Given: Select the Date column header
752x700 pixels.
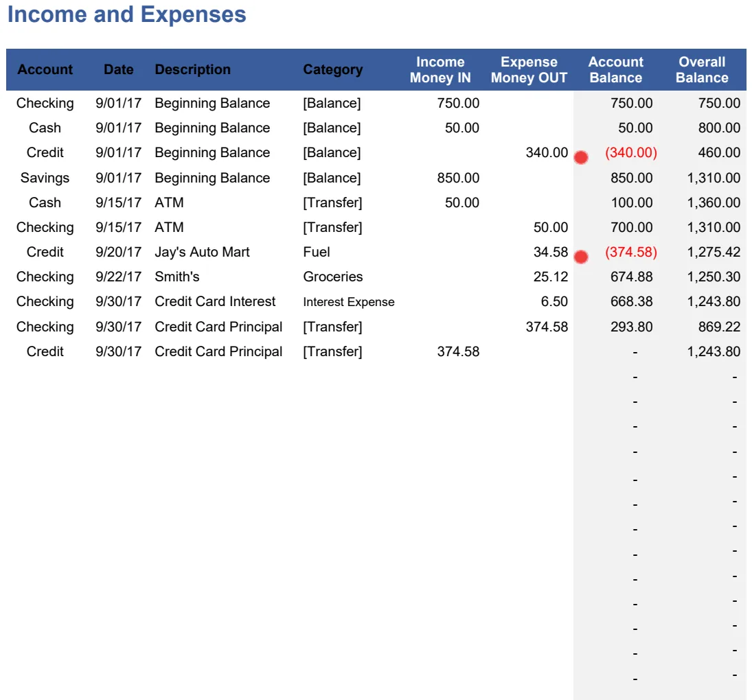Looking at the screenshot, I should [118, 69].
